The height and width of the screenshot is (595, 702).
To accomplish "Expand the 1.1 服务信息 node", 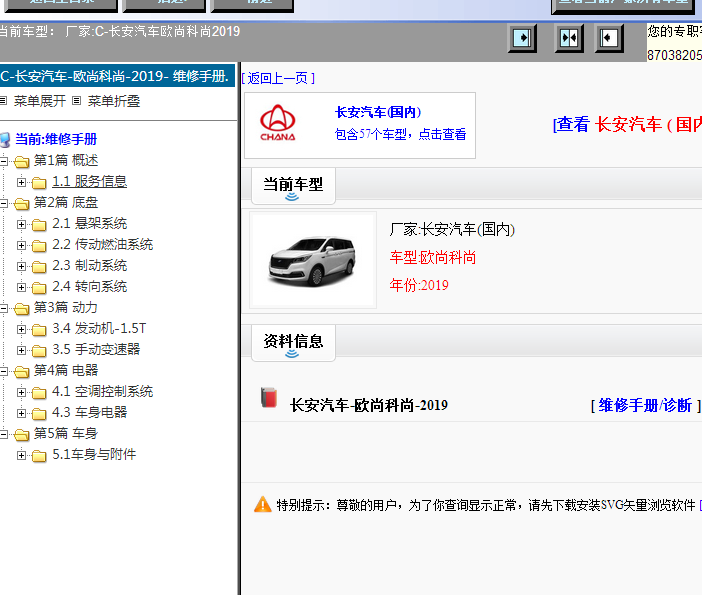I will click(21, 182).
